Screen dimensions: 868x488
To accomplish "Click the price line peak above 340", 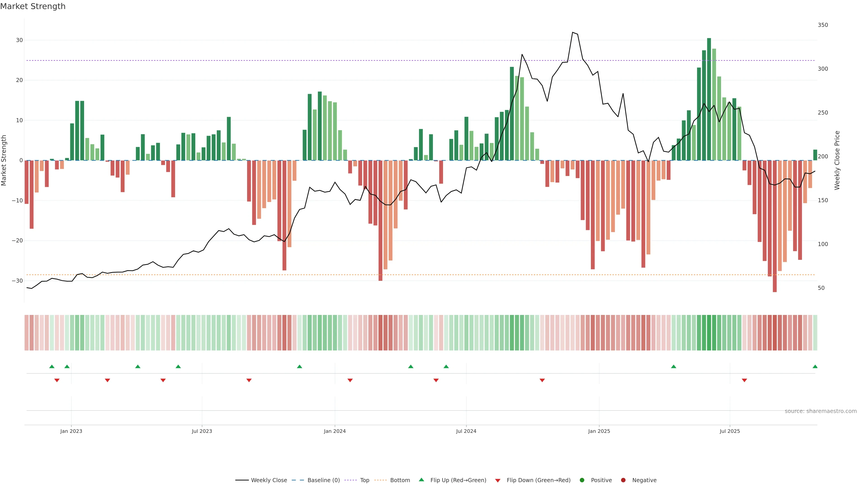I will coord(573,32).
